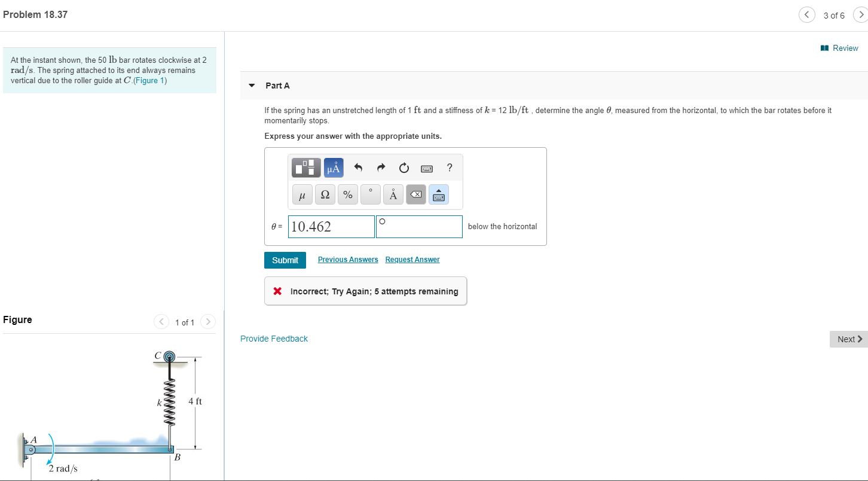The height and width of the screenshot is (481, 868).
Task: View Previous Answers
Action: click(x=348, y=260)
